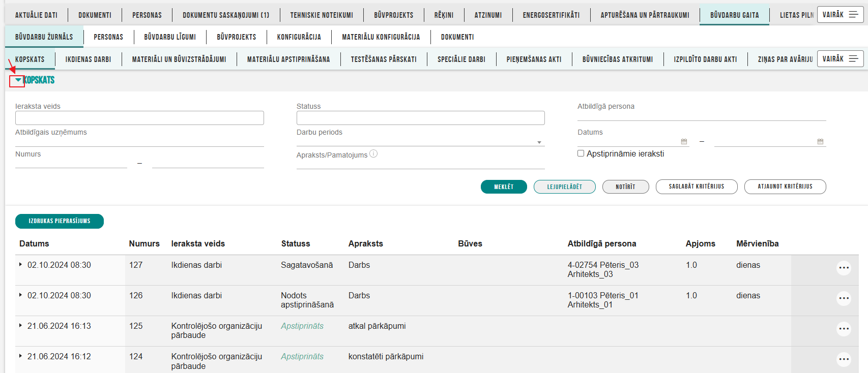
Task: Switch to the Ikdienas darbi tab
Action: point(88,59)
